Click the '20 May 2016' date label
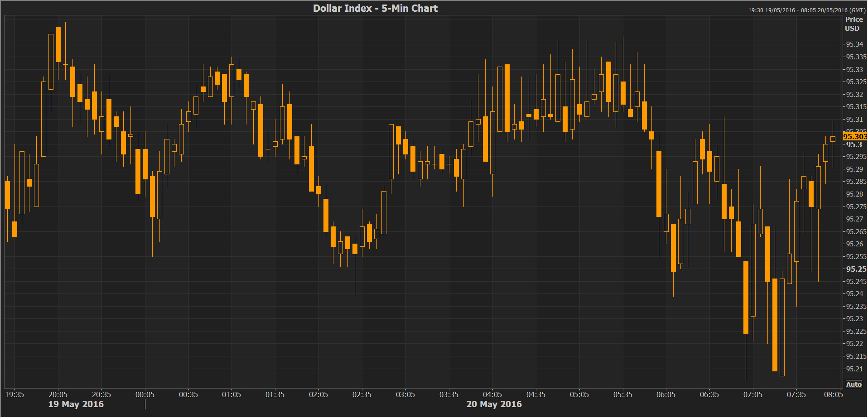868x418 pixels. coord(494,404)
